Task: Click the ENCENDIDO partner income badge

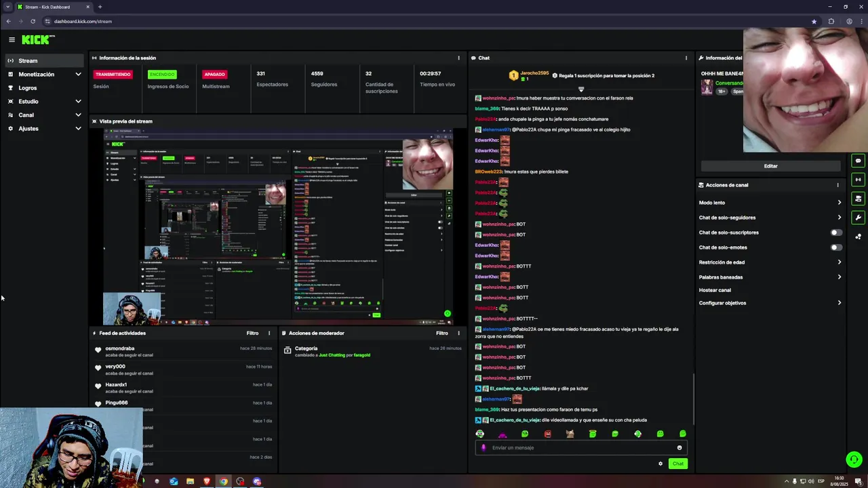Action: [162, 75]
